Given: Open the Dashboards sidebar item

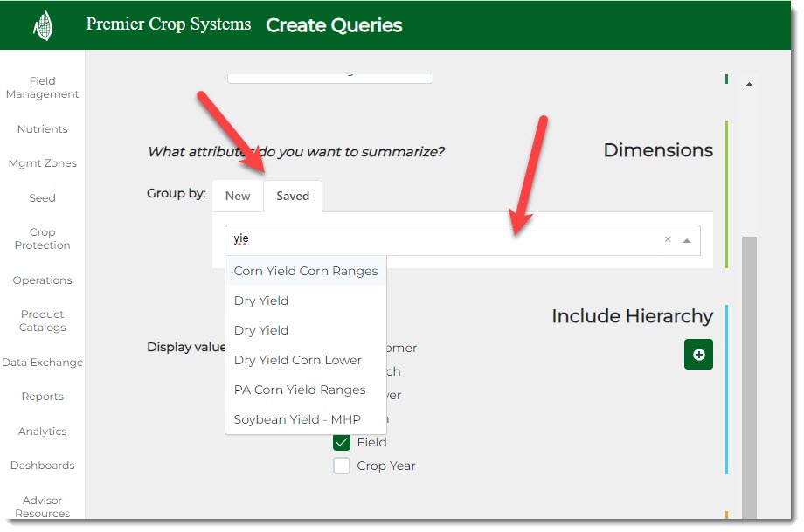Looking at the screenshot, I should click(42, 466).
